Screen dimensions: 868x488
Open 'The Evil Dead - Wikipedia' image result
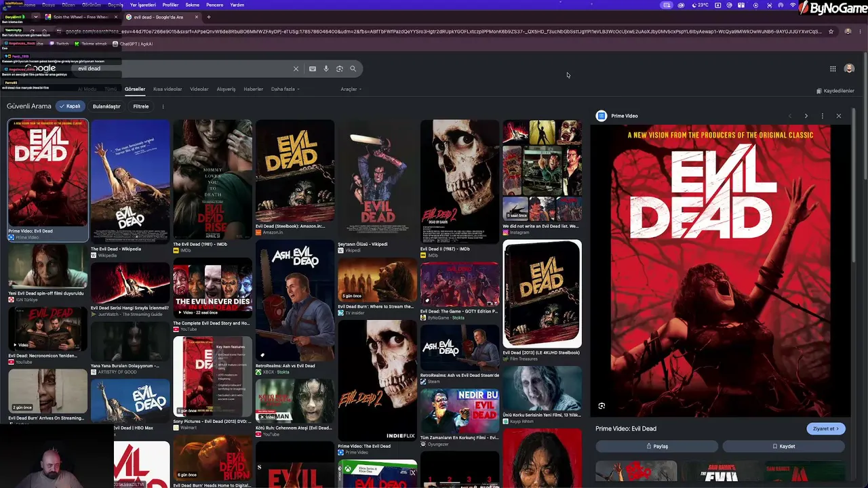pos(130,188)
